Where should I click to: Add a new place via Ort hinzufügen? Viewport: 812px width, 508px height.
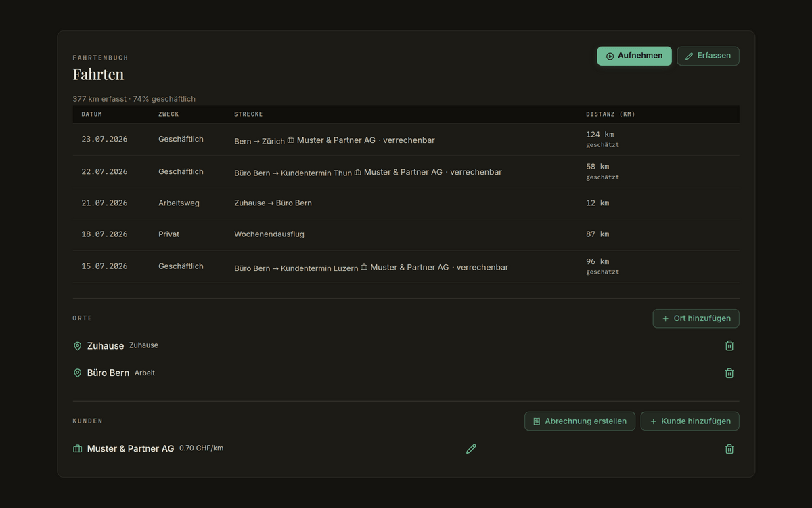[696, 318]
